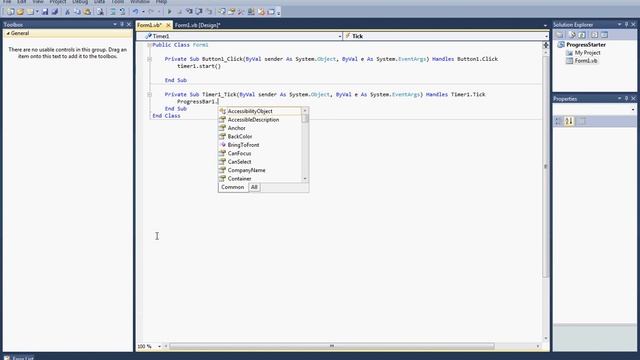
Task: Open the Add New Item dropdown arrow
Action: [37, 12]
